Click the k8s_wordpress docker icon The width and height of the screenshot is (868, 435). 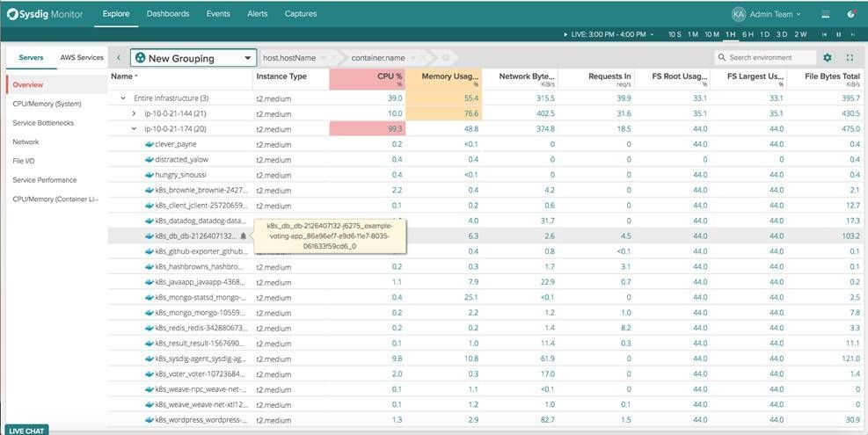tap(149, 420)
